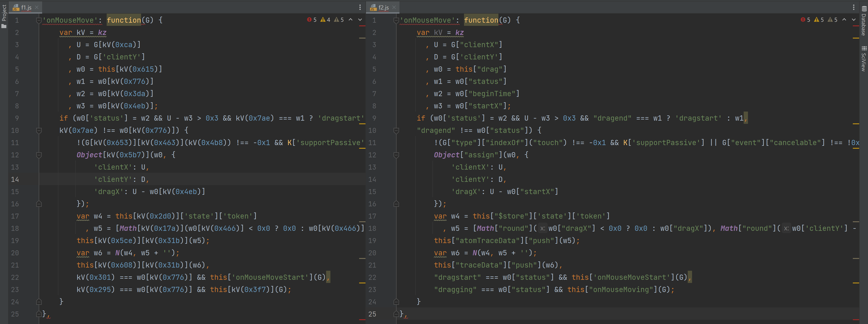Image resolution: width=868 pixels, height=324 pixels.
Task: Click "onMouseMoving" in f2.js line 23
Action: 621,290
